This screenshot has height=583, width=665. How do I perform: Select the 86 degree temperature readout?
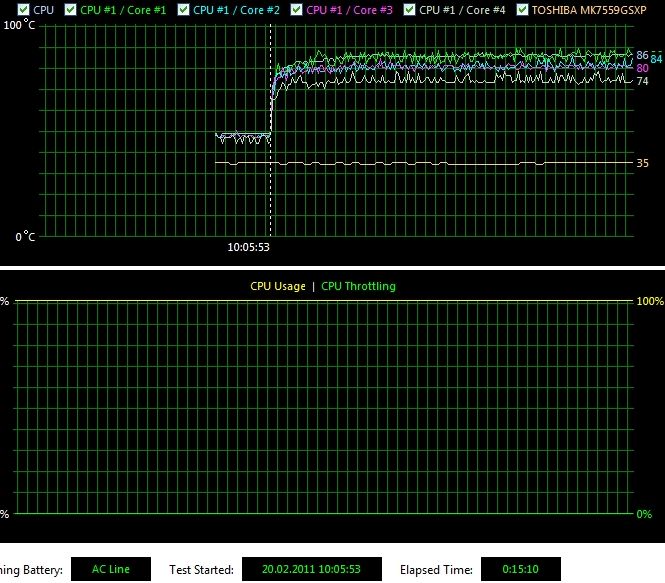coord(642,55)
